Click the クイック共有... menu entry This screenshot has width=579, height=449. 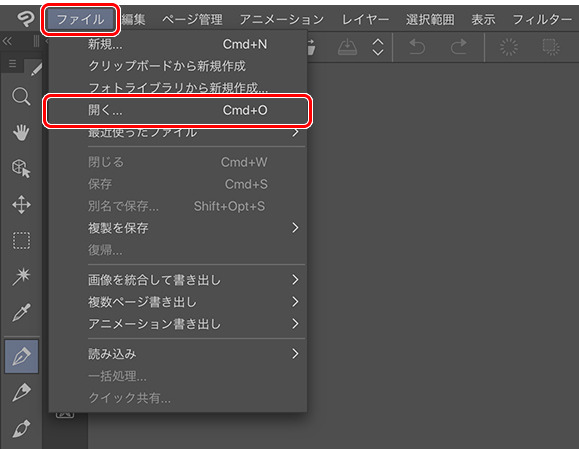(x=178, y=398)
